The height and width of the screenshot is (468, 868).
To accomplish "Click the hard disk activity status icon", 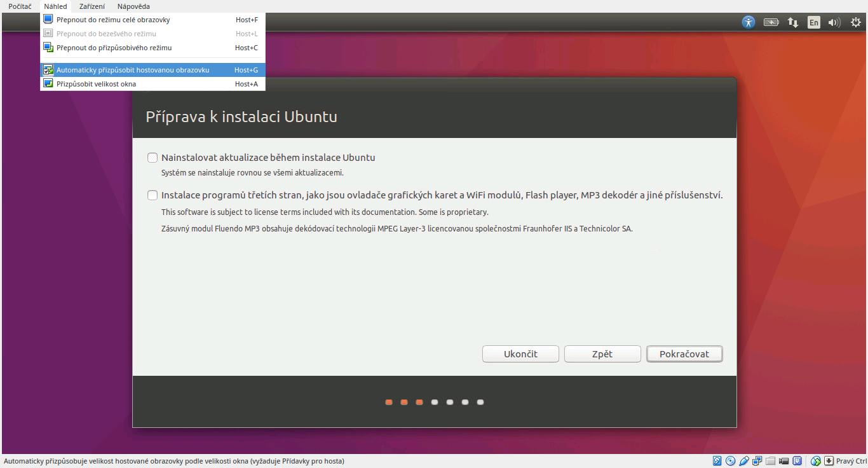I will coord(717,461).
